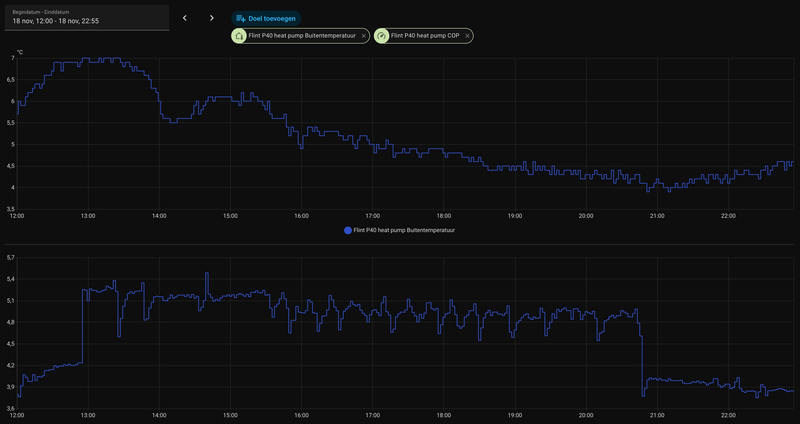Click the add-list icon in Doel toevoegen
Screen dimensions: 800x424
pyautogui.click(x=241, y=18)
